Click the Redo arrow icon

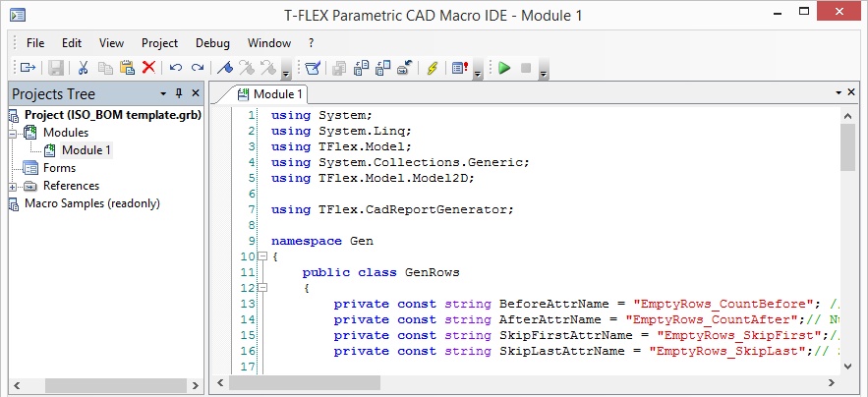point(197,68)
